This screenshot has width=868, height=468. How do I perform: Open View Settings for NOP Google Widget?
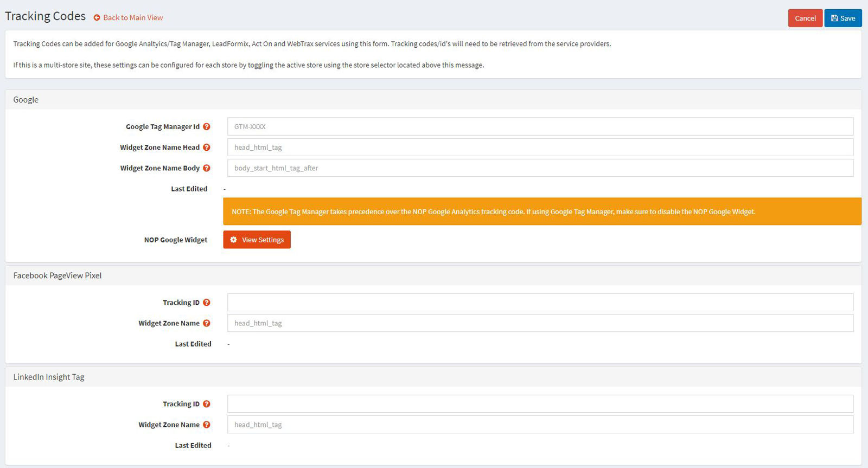(x=257, y=240)
